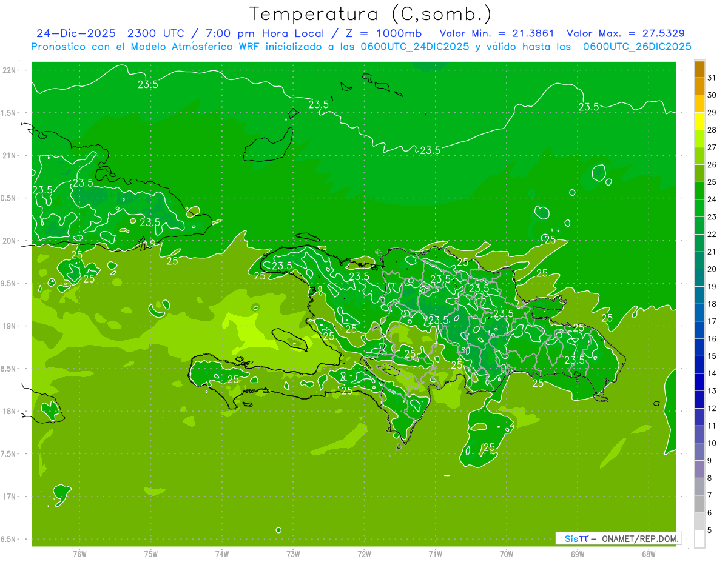Click the "71W" longitude label
728x562 pixels.
435,554
